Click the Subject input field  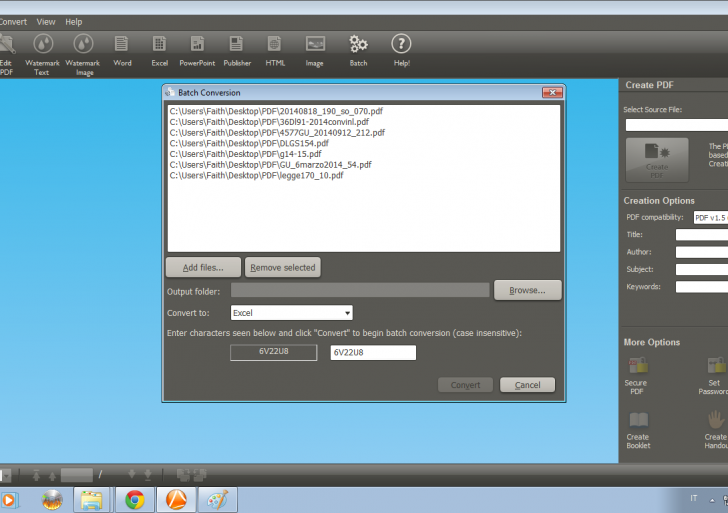(x=702, y=269)
